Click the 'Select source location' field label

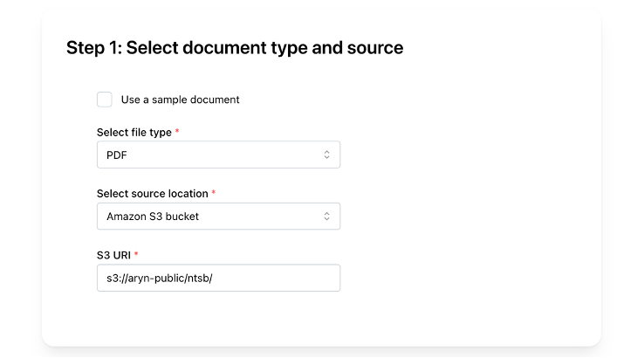(x=152, y=193)
